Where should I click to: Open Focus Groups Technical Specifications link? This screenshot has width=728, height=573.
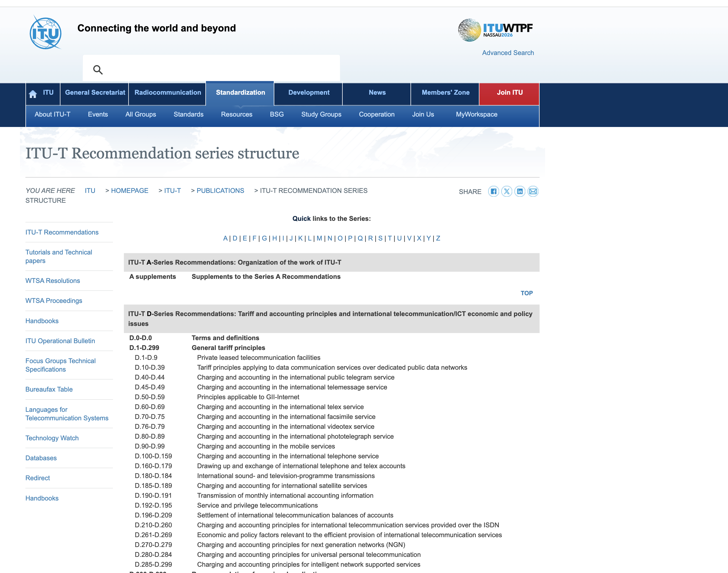(60, 365)
